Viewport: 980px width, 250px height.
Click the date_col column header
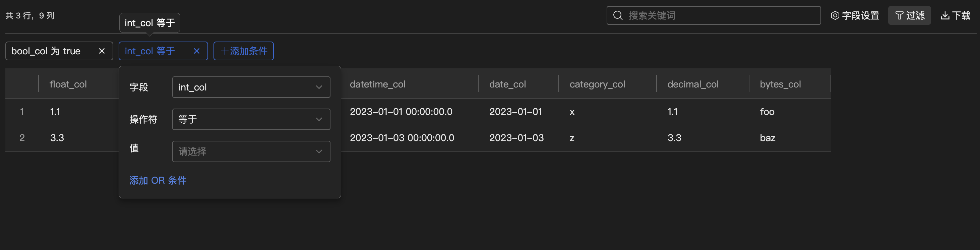507,84
